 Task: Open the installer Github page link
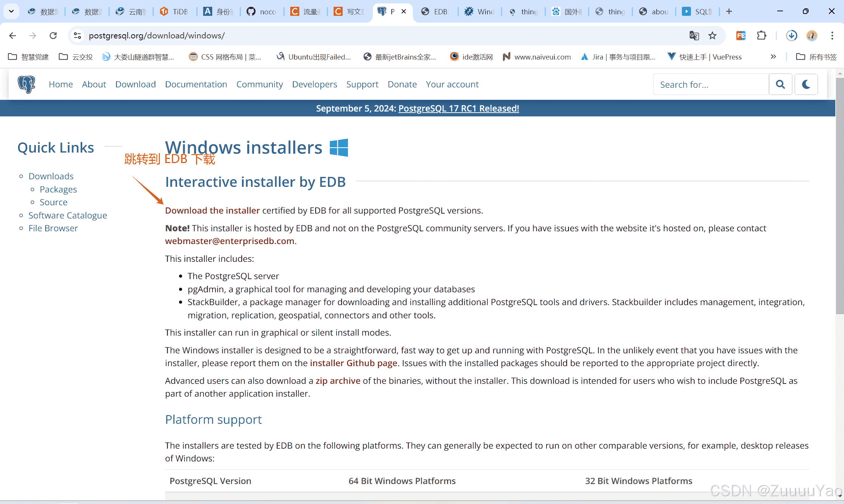pos(353,363)
